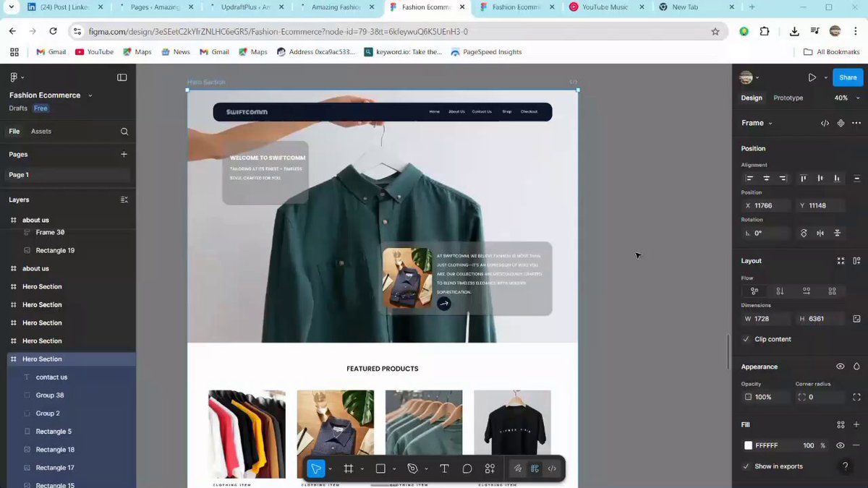Viewport: 868px width, 488px height.
Task: Align top icon in Alignment row
Action: (803, 178)
